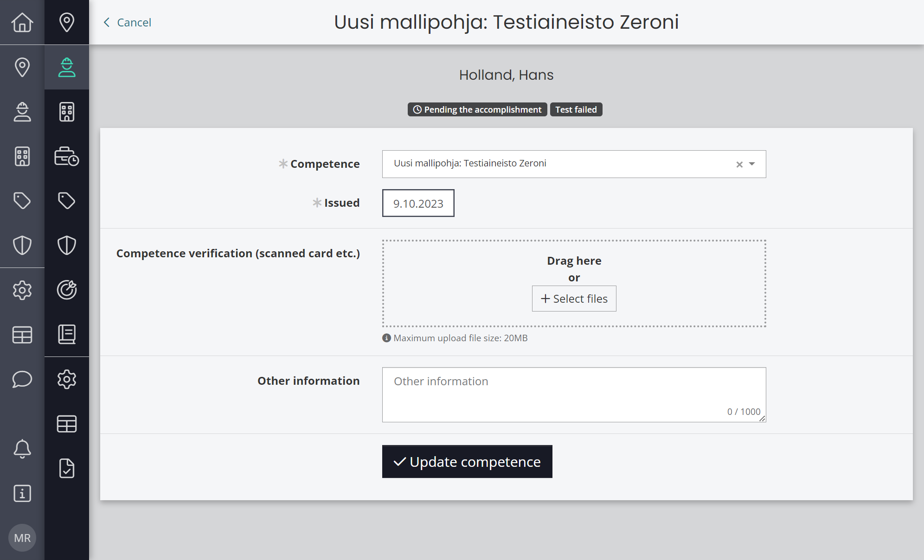Click the Test failed badge

(x=576, y=109)
